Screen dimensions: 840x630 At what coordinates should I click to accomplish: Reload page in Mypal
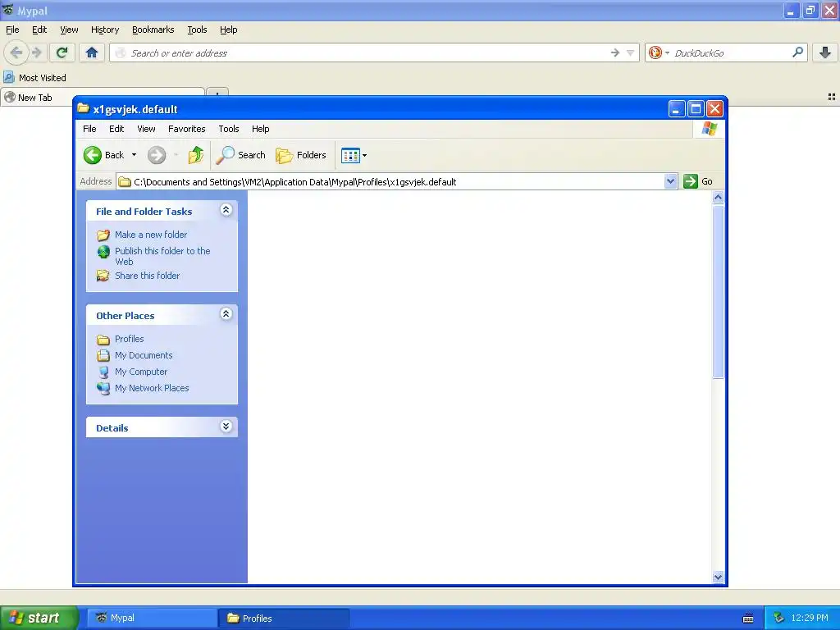62,52
